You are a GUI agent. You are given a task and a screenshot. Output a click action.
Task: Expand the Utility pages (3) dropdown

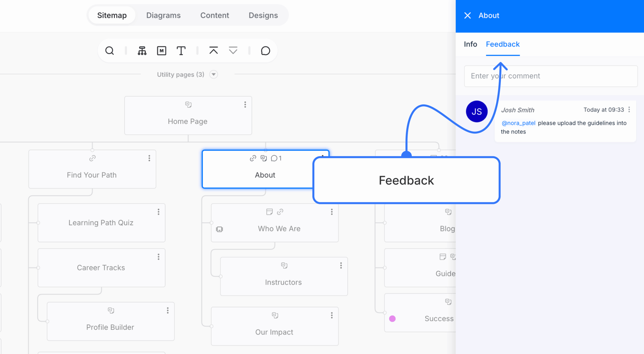click(214, 74)
